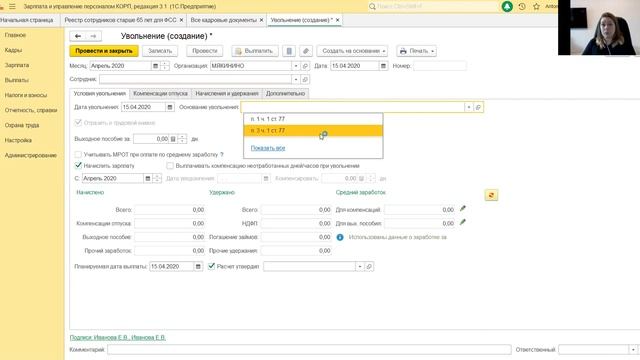Open calendar for Дата field
The image size is (640, 360).
pyautogui.click(x=383, y=66)
